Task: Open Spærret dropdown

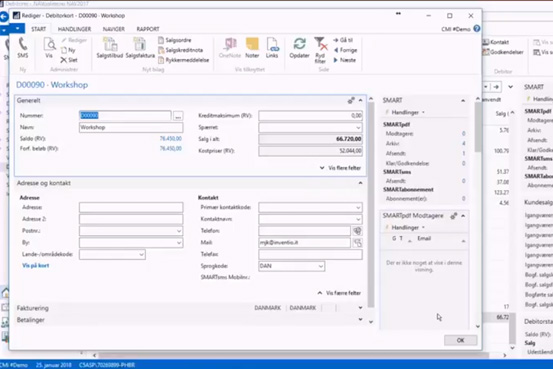Action: 358,127
